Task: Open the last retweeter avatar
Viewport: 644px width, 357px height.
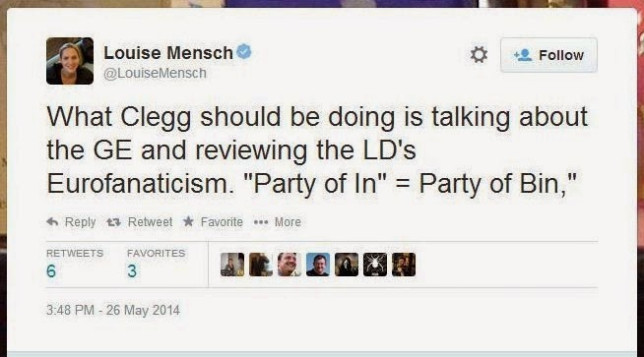Action: [x=404, y=265]
